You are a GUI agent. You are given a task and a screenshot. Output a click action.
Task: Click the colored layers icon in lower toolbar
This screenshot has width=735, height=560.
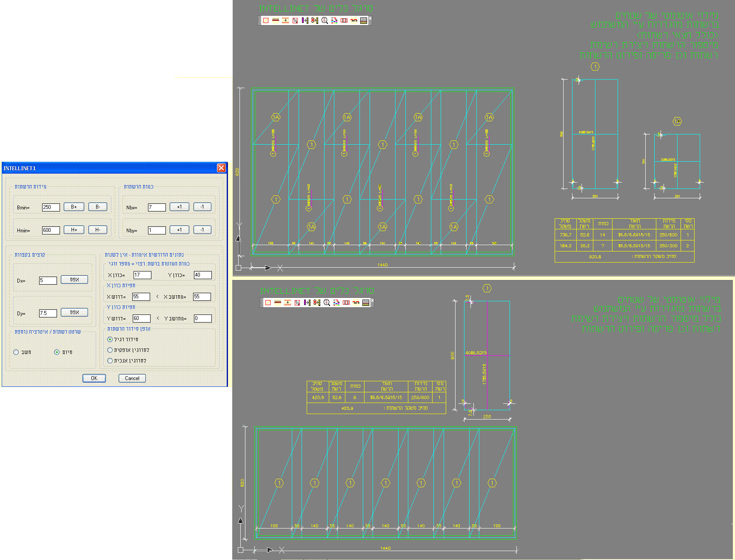pos(336,303)
